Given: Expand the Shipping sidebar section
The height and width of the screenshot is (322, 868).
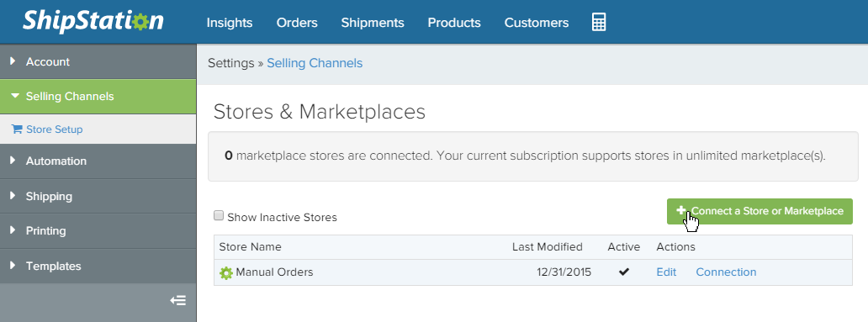Looking at the screenshot, I should 98,197.
